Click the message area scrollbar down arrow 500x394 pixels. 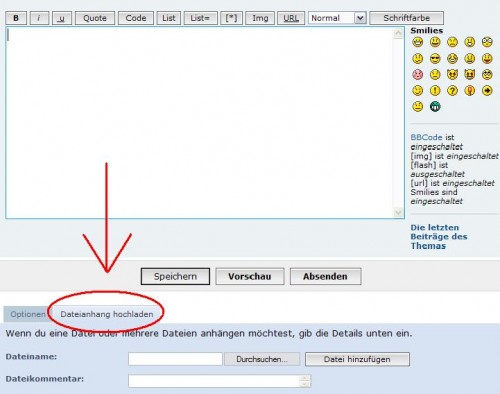coord(398,212)
